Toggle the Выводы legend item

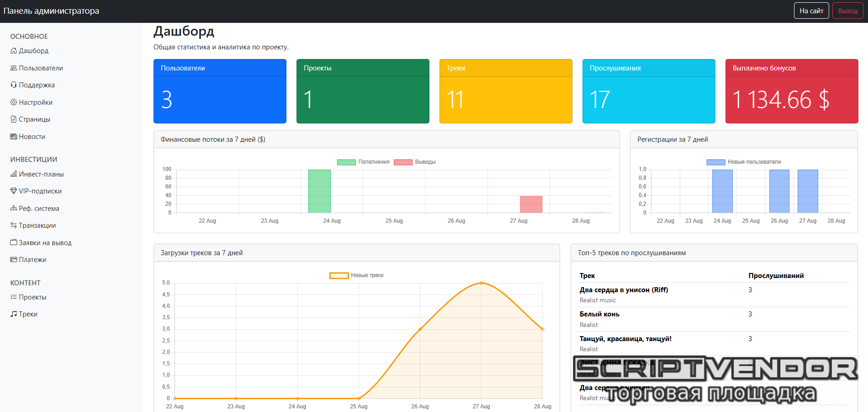click(x=414, y=162)
